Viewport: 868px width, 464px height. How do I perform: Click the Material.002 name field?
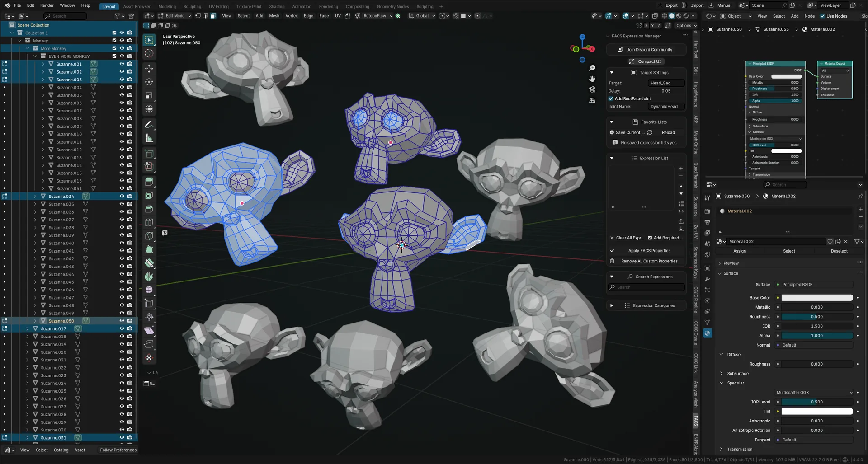(776, 242)
